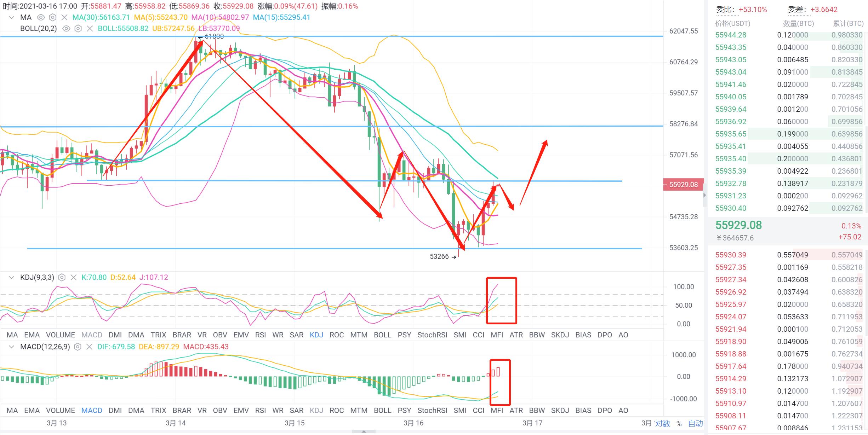Select MACD tab in KDJ panel row

pyautogui.click(x=92, y=335)
